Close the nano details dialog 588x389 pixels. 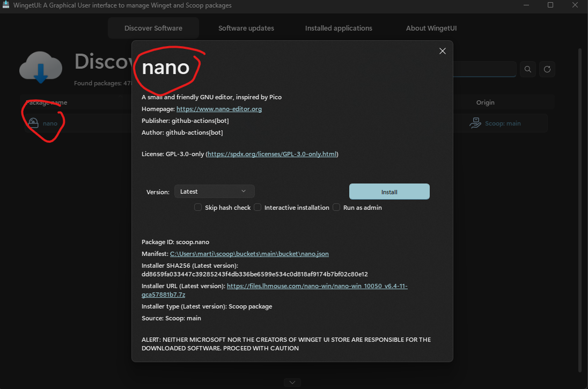click(x=443, y=51)
